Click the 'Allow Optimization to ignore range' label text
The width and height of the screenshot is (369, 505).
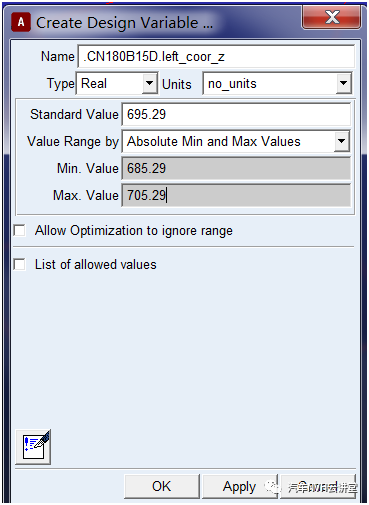[x=134, y=231]
